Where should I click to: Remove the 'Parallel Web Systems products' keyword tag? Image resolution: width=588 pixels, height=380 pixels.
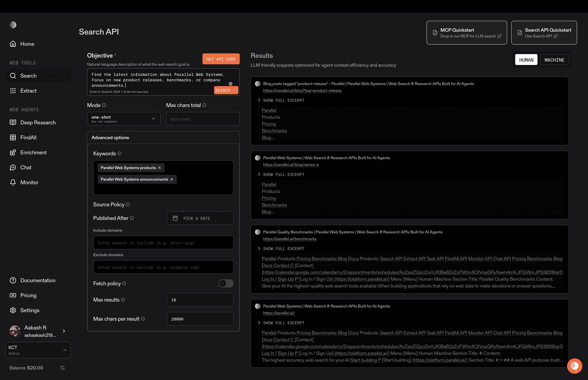click(x=159, y=168)
